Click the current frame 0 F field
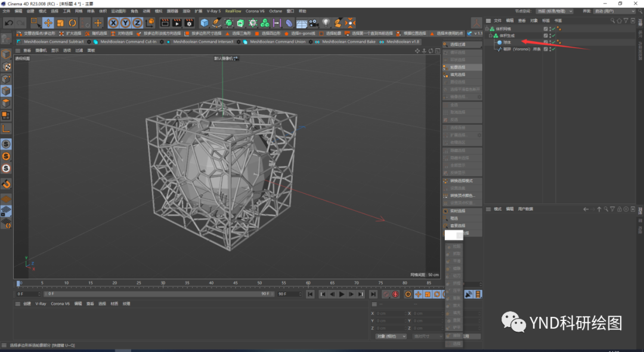This screenshot has width=644, height=352. [x=28, y=294]
